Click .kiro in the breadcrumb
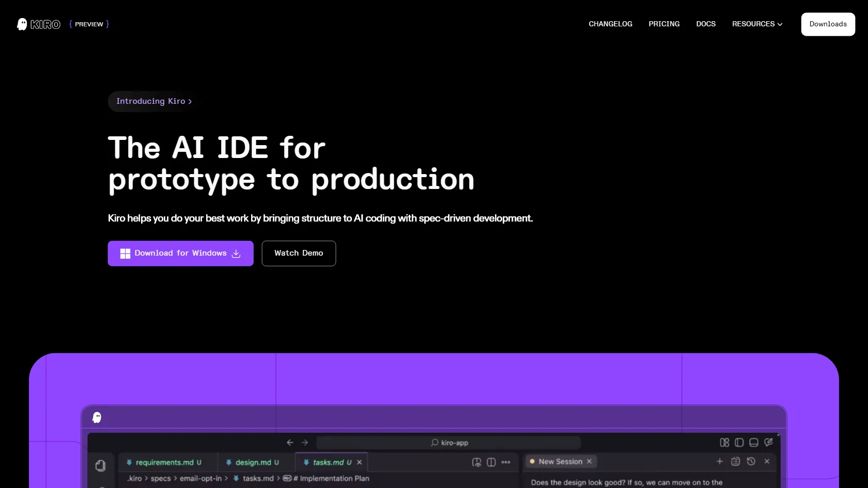The height and width of the screenshot is (488, 868). point(134,479)
